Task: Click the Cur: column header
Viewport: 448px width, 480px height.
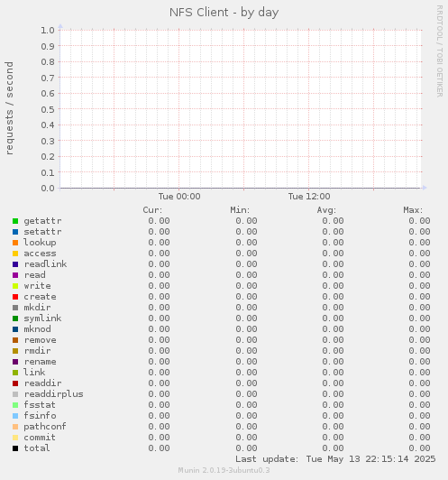Action: click(152, 210)
